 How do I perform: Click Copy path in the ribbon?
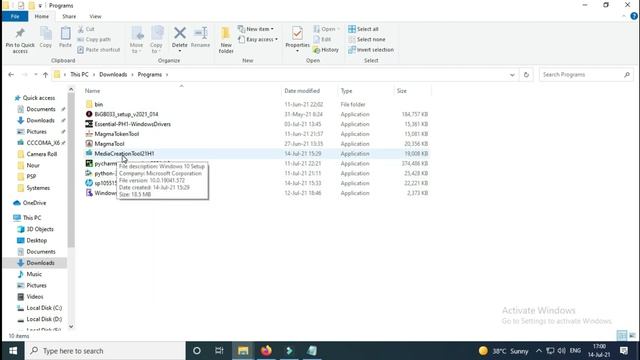point(94,39)
